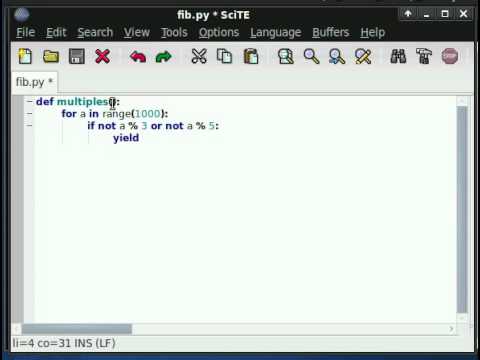Paste from the clipboard icon

(x=251, y=56)
